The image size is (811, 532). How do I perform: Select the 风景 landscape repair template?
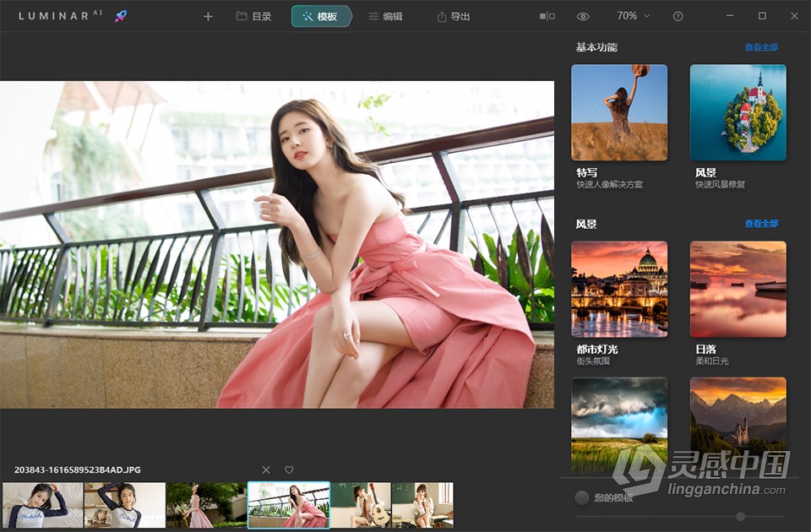click(738, 112)
